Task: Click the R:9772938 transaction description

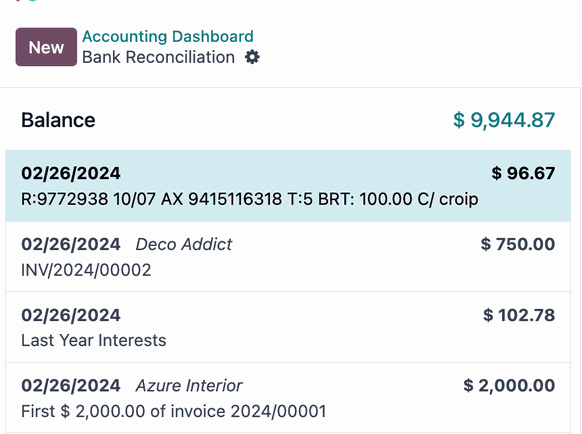Action: coord(249,199)
